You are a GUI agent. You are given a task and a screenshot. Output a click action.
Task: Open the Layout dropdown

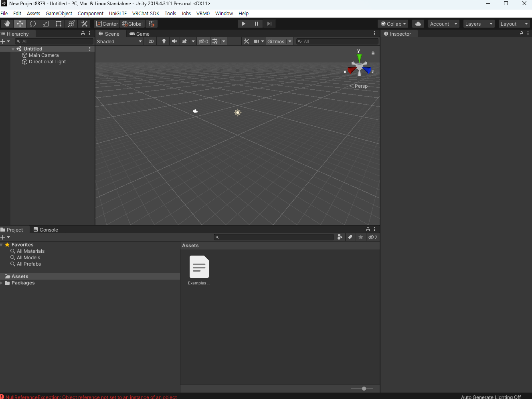pos(515,24)
